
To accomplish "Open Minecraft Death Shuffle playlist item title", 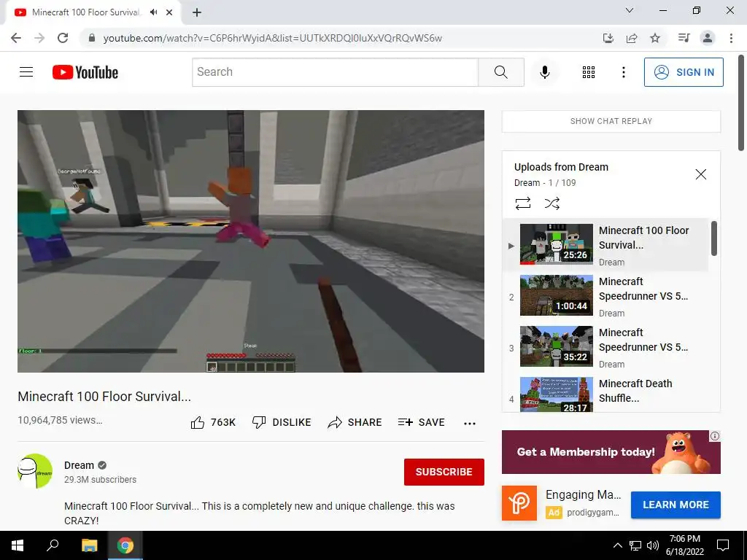I will (x=635, y=391).
